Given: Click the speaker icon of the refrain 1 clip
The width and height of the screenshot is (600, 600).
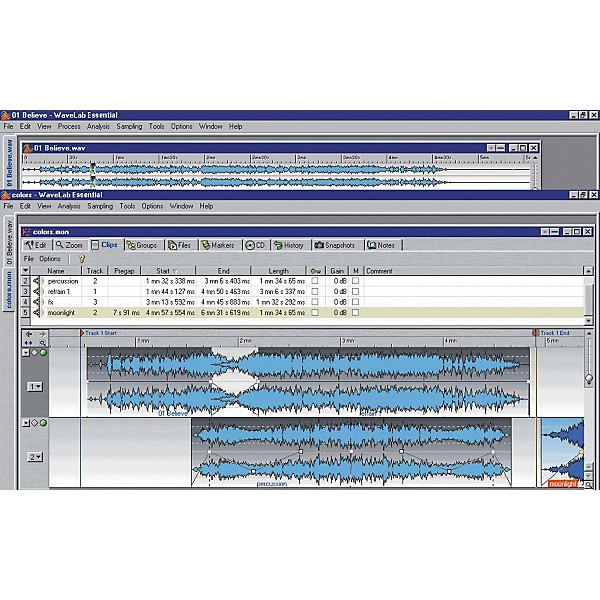Looking at the screenshot, I should (x=37, y=292).
